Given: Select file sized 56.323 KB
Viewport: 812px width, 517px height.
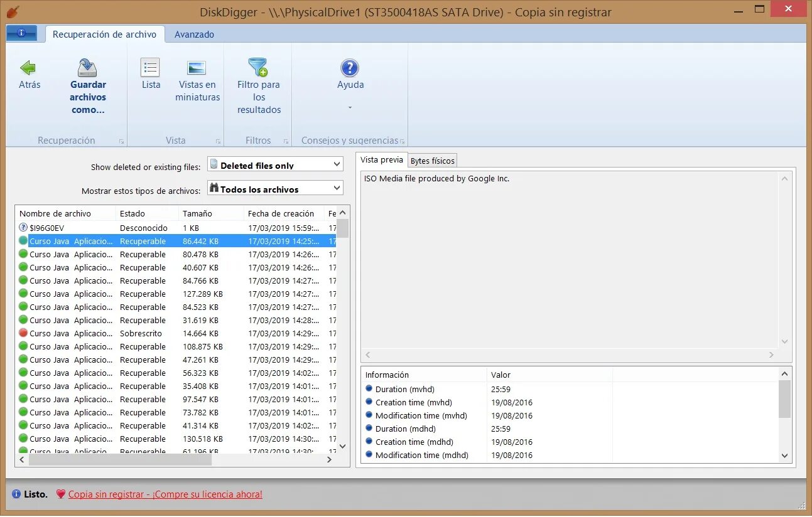Looking at the screenshot, I should 176,373.
